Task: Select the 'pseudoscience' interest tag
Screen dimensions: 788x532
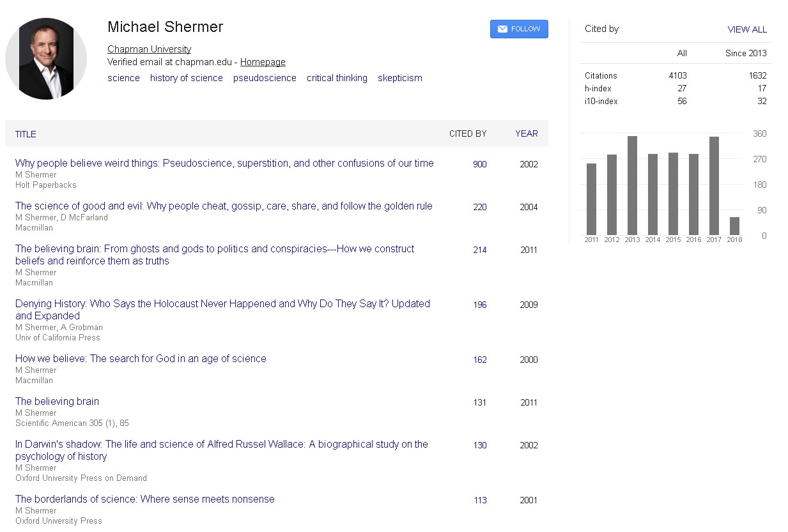Action: point(265,78)
